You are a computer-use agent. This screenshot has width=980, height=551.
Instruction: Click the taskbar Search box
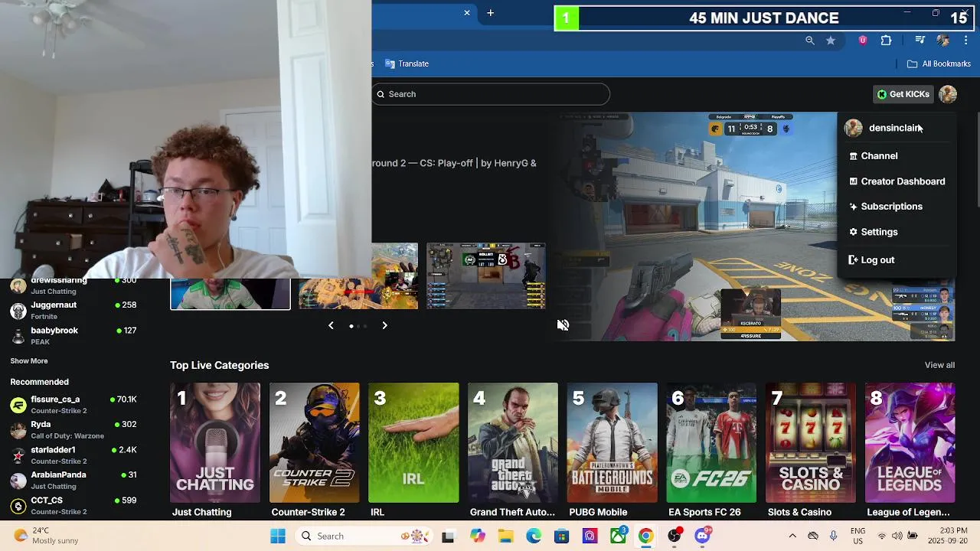pos(365,536)
